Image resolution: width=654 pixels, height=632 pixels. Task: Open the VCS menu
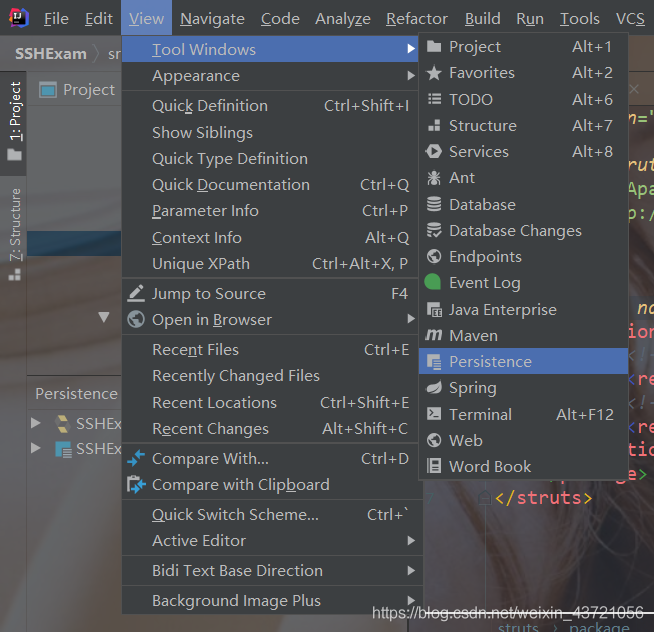click(630, 19)
